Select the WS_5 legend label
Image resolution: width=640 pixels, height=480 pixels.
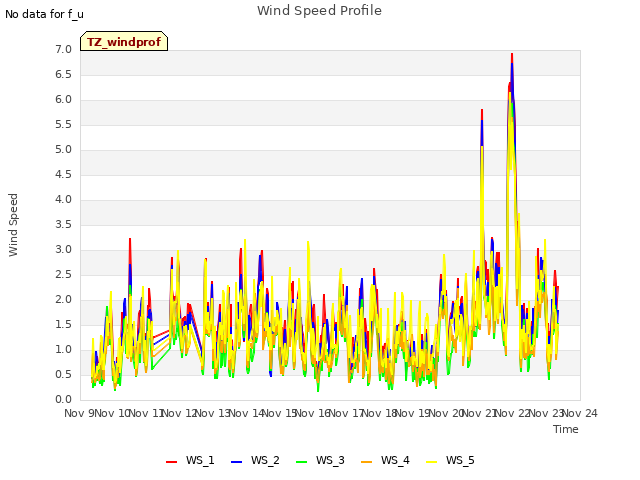click(460, 460)
